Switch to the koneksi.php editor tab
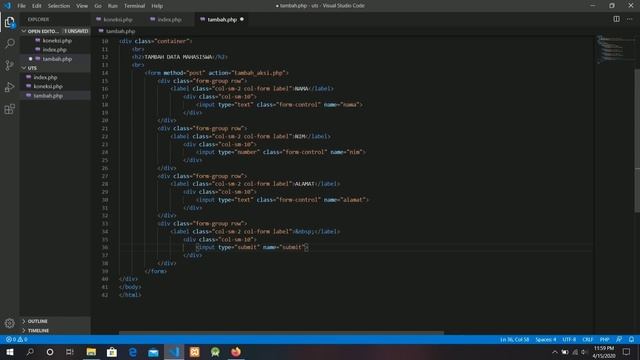The height and width of the screenshot is (360, 640). click(x=118, y=19)
